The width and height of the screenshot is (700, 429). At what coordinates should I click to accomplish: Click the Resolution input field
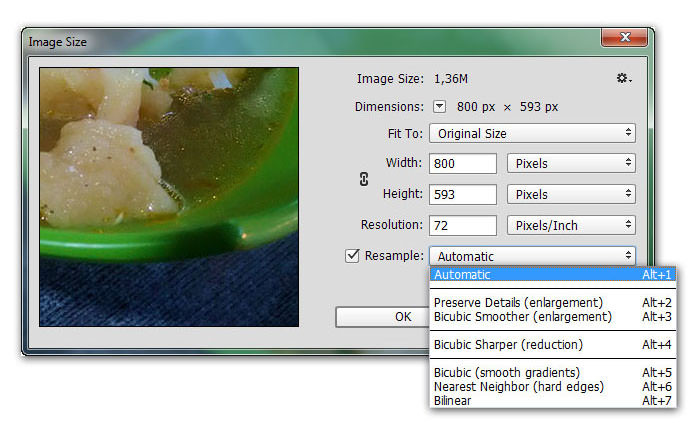(463, 225)
